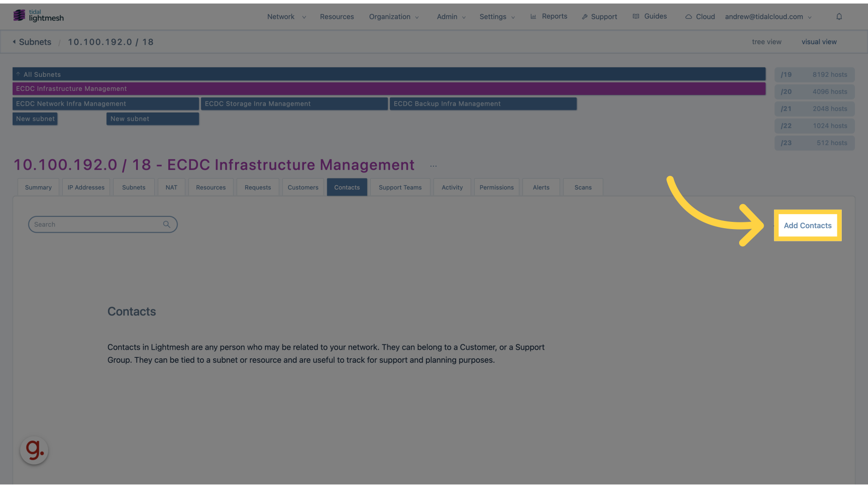The image size is (868, 488).
Task: Choose the /19 8192 hosts size
Action: [x=814, y=75]
